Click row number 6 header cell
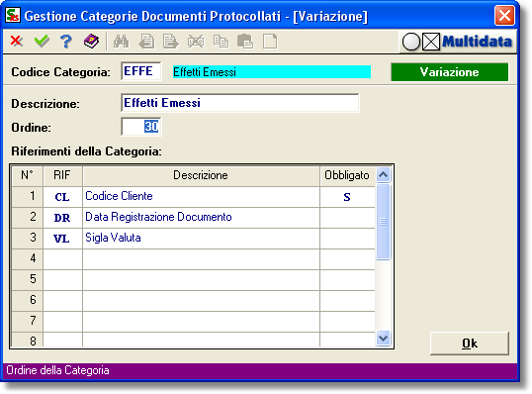The height and width of the screenshot is (394, 532). tap(27, 301)
